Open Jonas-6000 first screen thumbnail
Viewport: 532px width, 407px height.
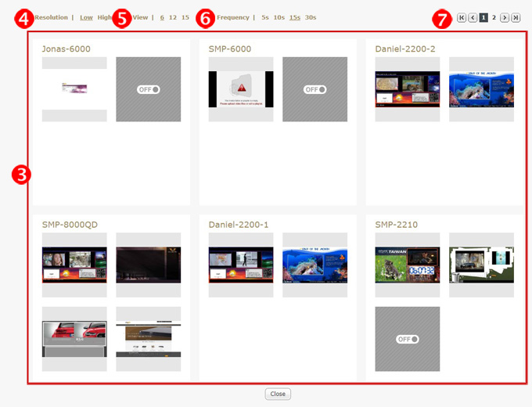(74, 89)
